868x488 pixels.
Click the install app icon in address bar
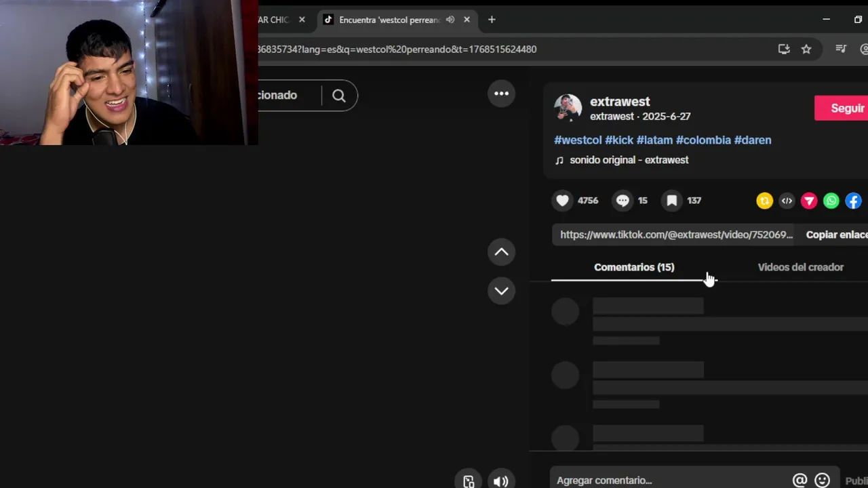coord(784,49)
